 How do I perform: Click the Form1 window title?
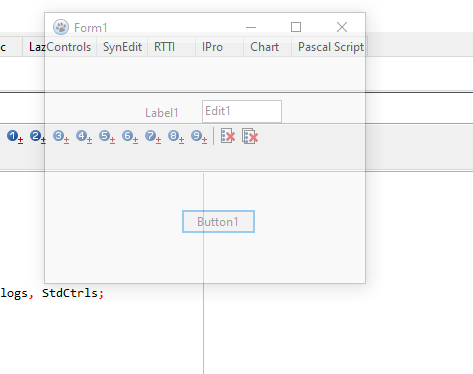pyautogui.click(x=91, y=28)
